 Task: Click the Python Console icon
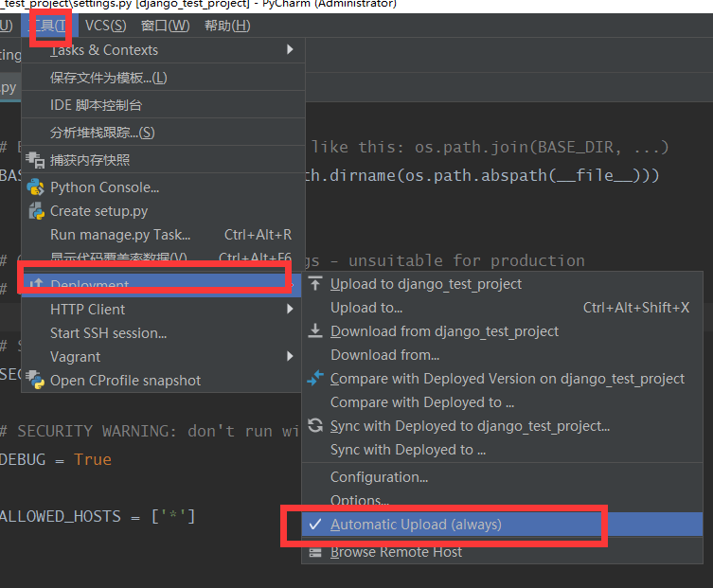click(36, 187)
